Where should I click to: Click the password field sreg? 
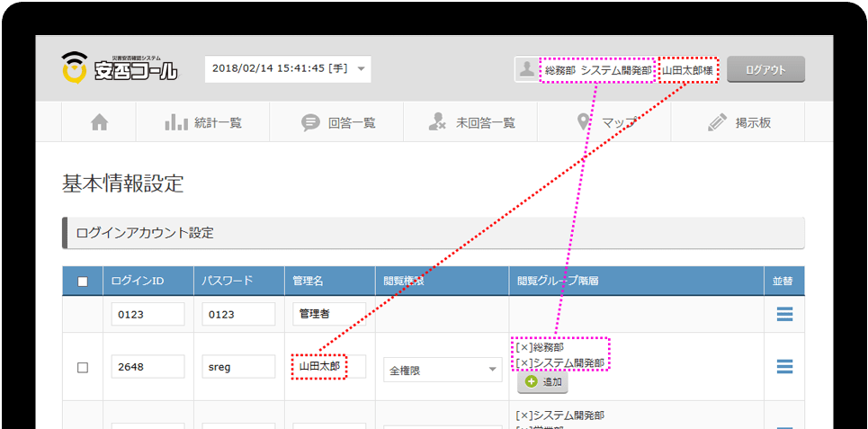(238, 366)
